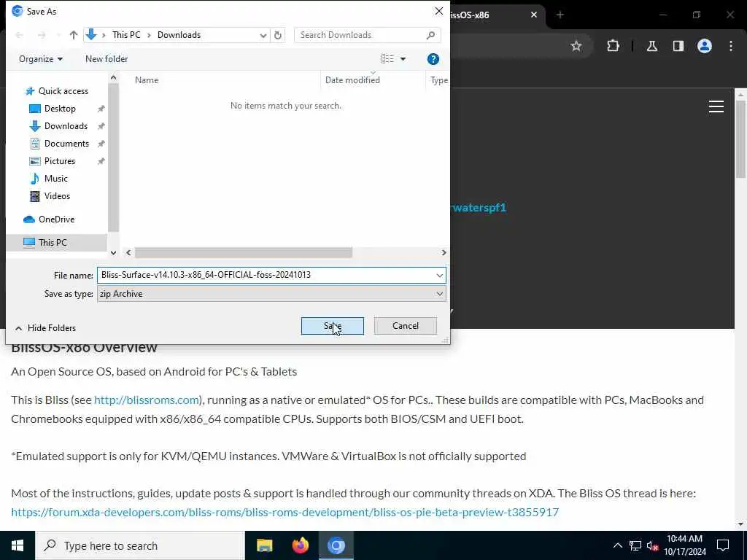This screenshot has width=747, height=560.
Task: Click the horizontal scrollbar in file list
Action: pyautogui.click(x=244, y=252)
